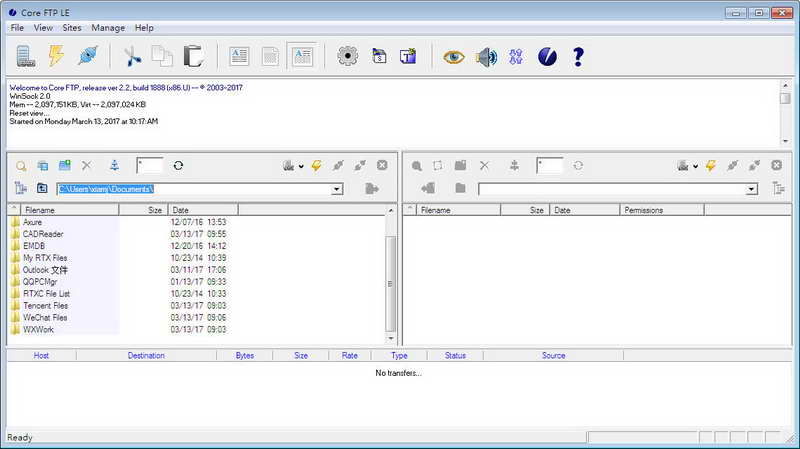Expand the remote path dropdown arrow
This screenshot has height=449, width=800.
(x=752, y=189)
